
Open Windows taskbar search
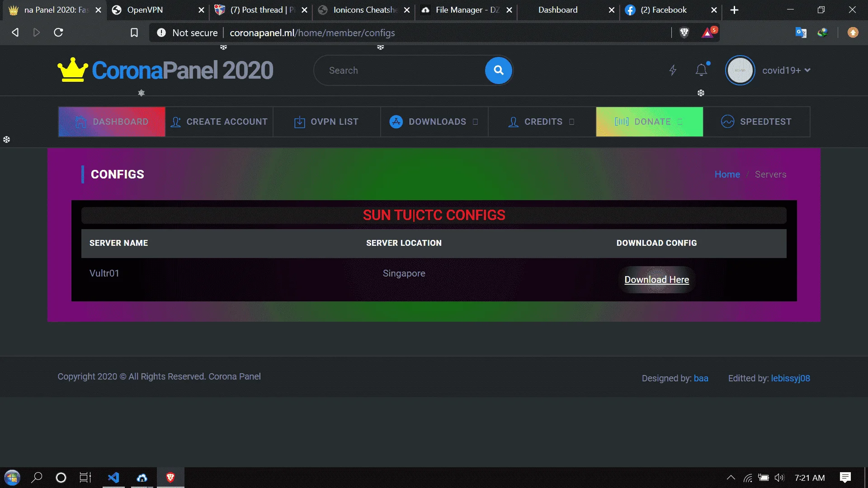tap(37, 478)
